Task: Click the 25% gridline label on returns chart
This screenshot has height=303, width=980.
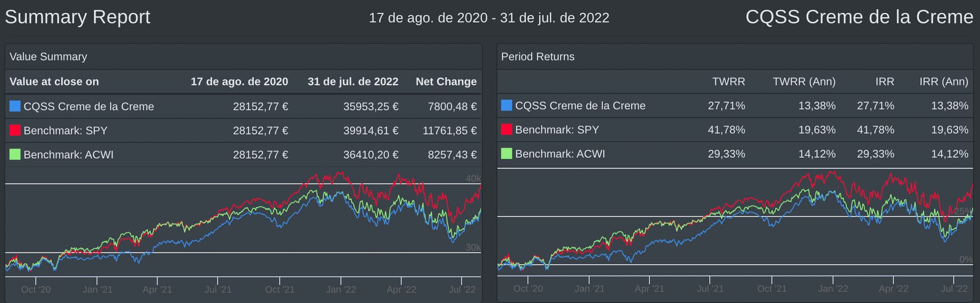Action: [964, 211]
